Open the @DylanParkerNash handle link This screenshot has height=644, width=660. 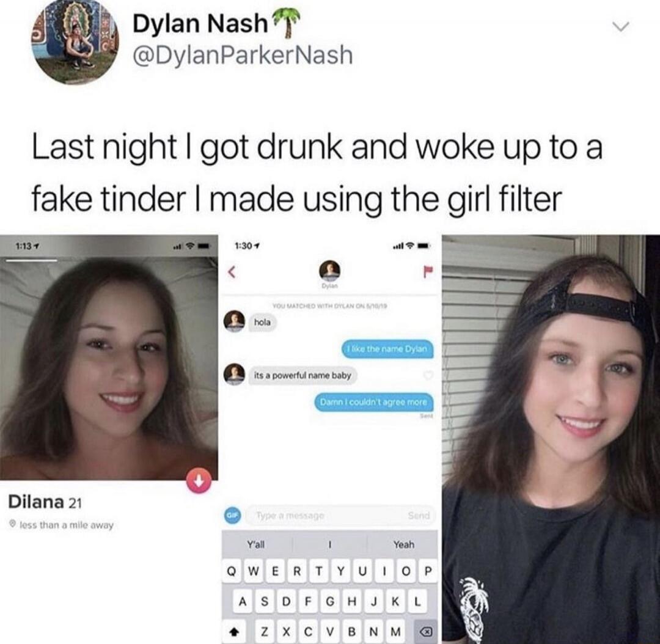[x=243, y=55]
